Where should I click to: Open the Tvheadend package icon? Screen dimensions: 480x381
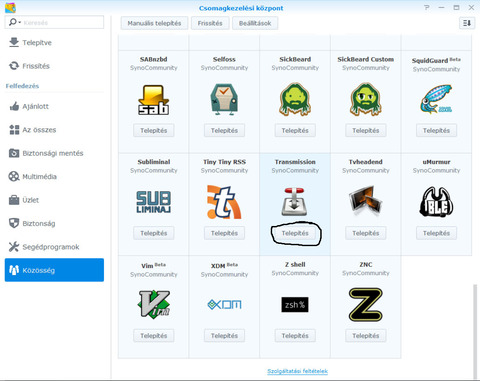pos(366,201)
